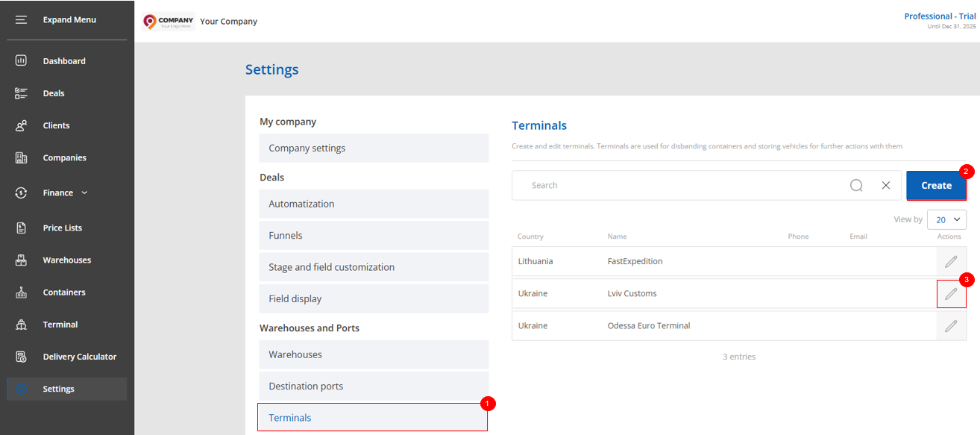Open the Clients people icon
Image resolution: width=980 pixels, height=435 pixels.
[x=21, y=125]
